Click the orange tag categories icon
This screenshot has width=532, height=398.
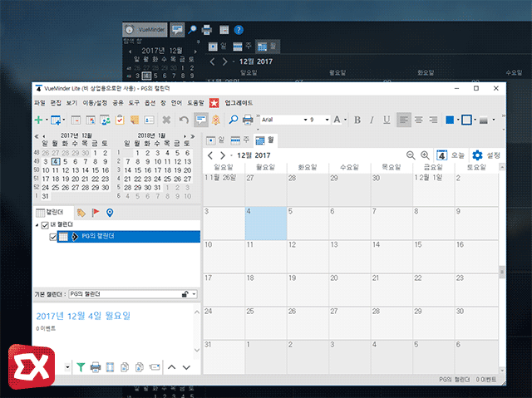point(81,213)
